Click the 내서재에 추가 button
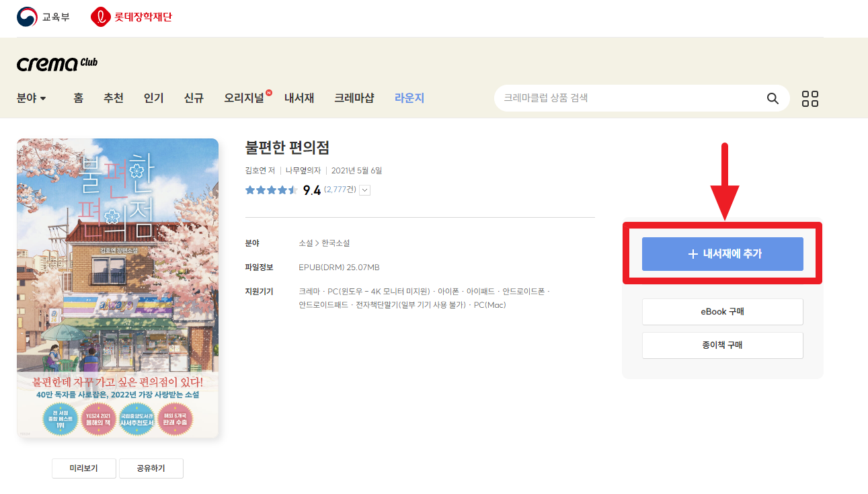Screen dimensions: 868x494 click(723, 254)
